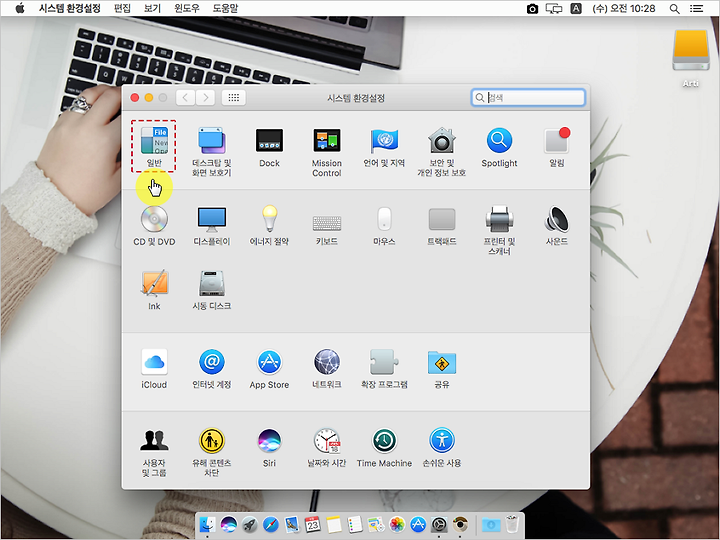Click the show-all grid button
Viewport: 720px width, 540px height.
234,97
